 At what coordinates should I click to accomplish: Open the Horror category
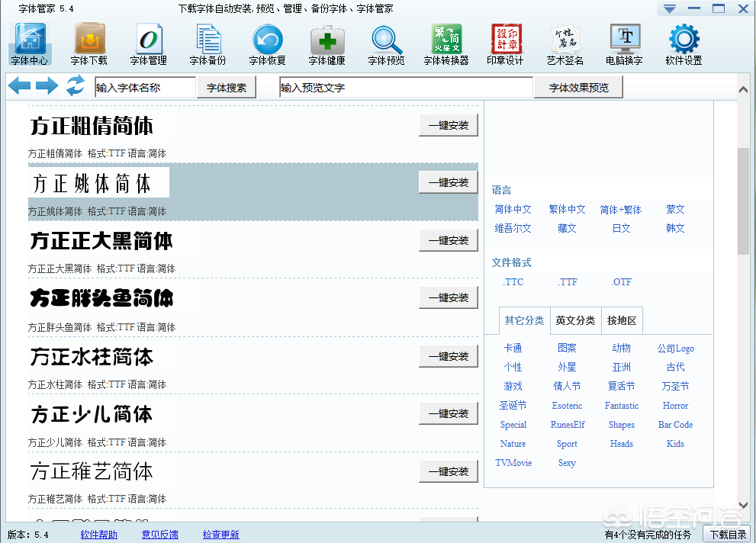[x=675, y=406]
